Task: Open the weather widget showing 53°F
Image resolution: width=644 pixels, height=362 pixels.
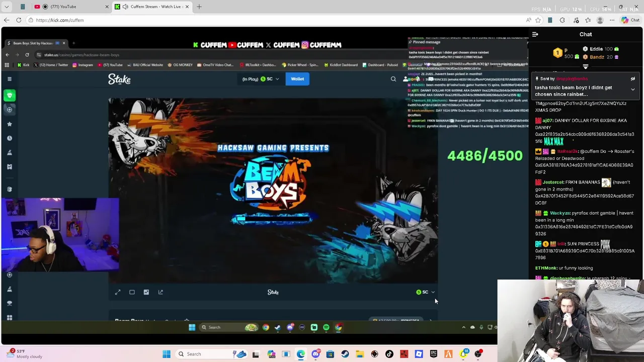Action: point(24,354)
